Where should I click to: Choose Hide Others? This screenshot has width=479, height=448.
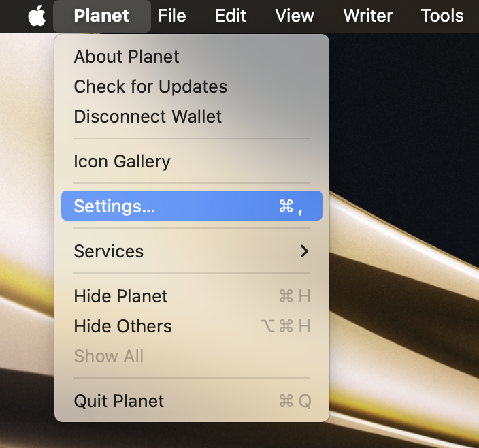coord(192,326)
